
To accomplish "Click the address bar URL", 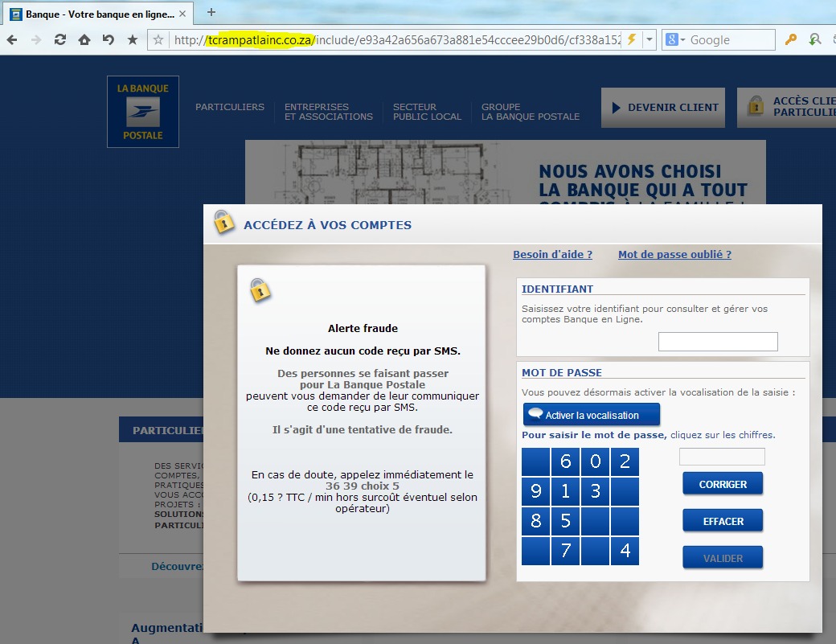I will tap(397, 40).
